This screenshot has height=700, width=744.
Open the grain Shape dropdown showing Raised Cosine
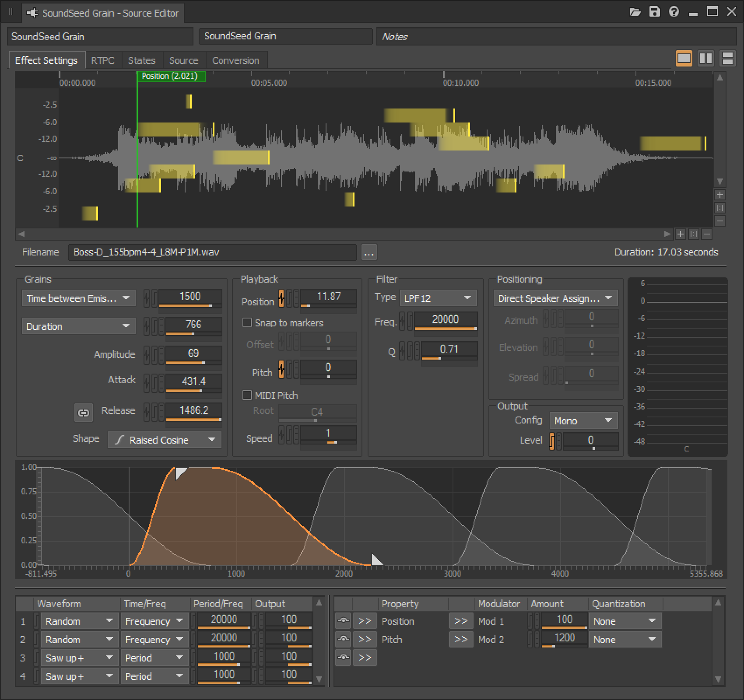[x=165, y=440]
